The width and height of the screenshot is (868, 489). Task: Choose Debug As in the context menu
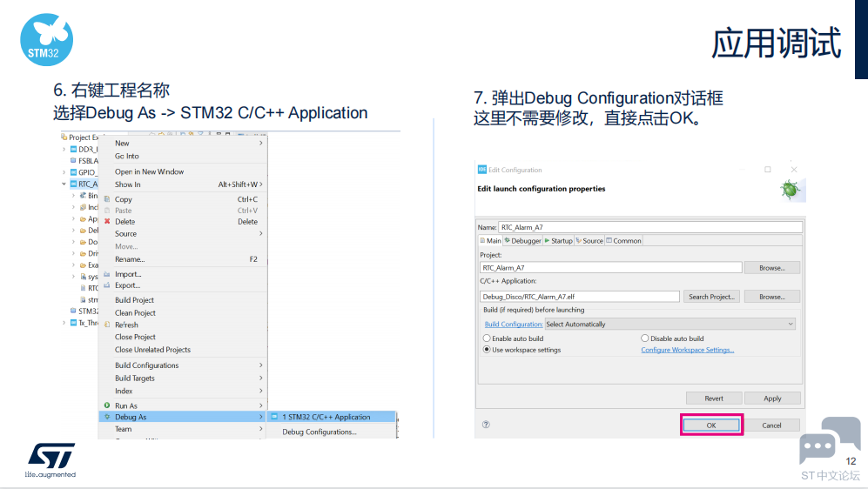[x=183, y=417]
